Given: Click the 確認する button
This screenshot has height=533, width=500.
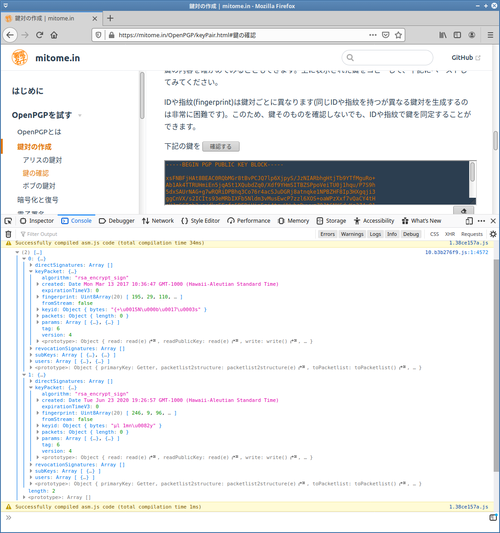Looking at the screenshot, I should (x=221, y=147).
